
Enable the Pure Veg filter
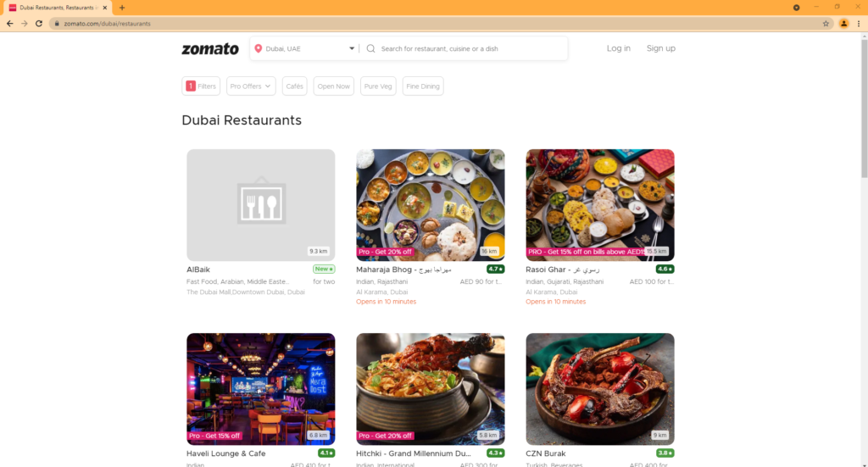coord(378,86)
